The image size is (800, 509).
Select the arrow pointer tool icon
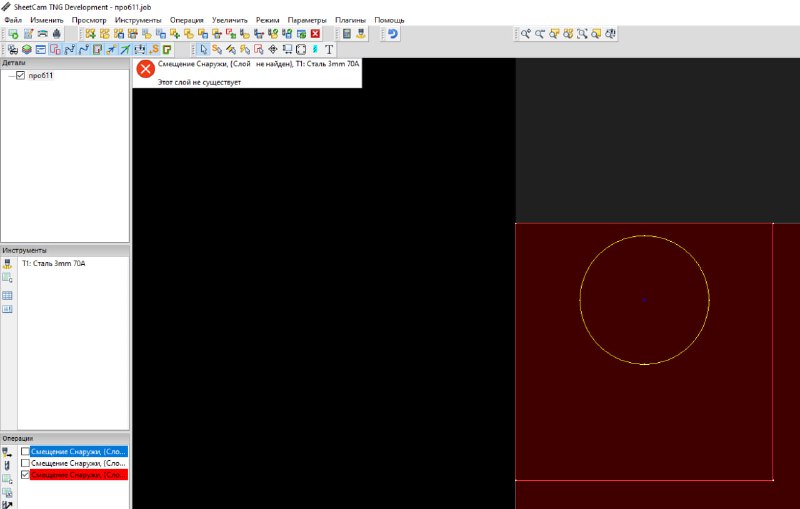click(203, 49)
